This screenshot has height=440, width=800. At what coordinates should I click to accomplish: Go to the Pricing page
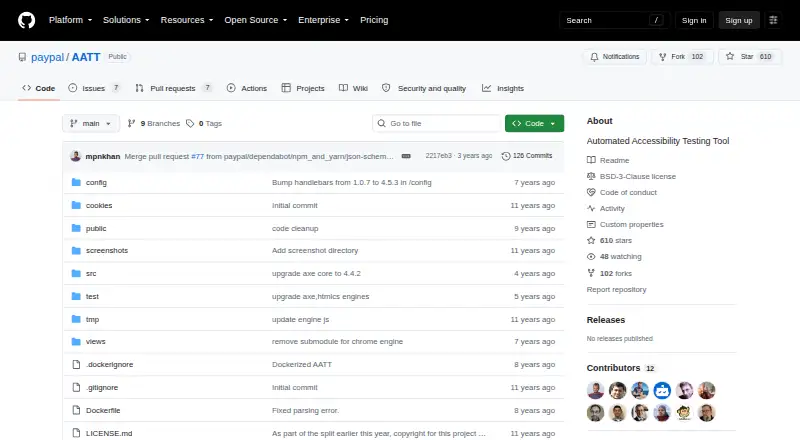tap(374, 20)
